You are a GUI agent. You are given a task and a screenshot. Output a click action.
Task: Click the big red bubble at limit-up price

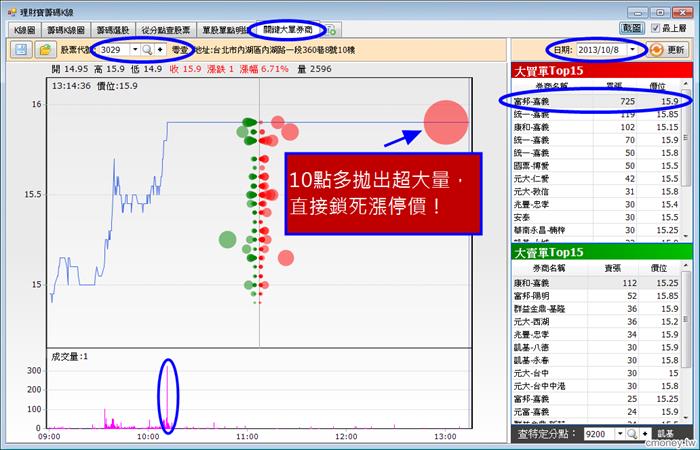pyautogui.click(x=446, y=122)
